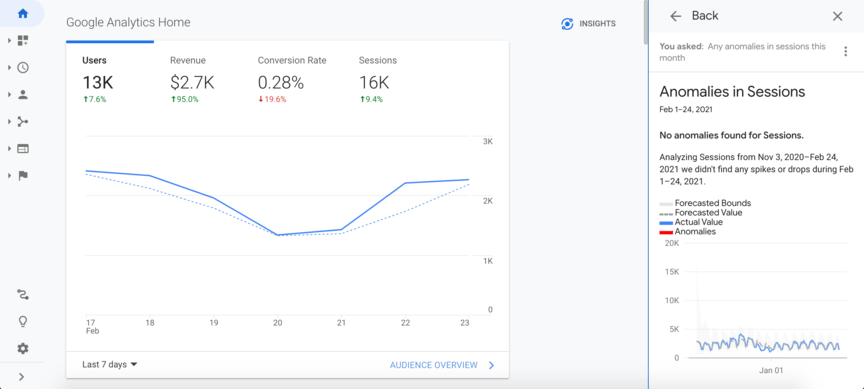This screenshot has height=389, width=864.
Task: Open the Discover lightbulb icon
Action: pyautogui.click(x=23, y=322)
